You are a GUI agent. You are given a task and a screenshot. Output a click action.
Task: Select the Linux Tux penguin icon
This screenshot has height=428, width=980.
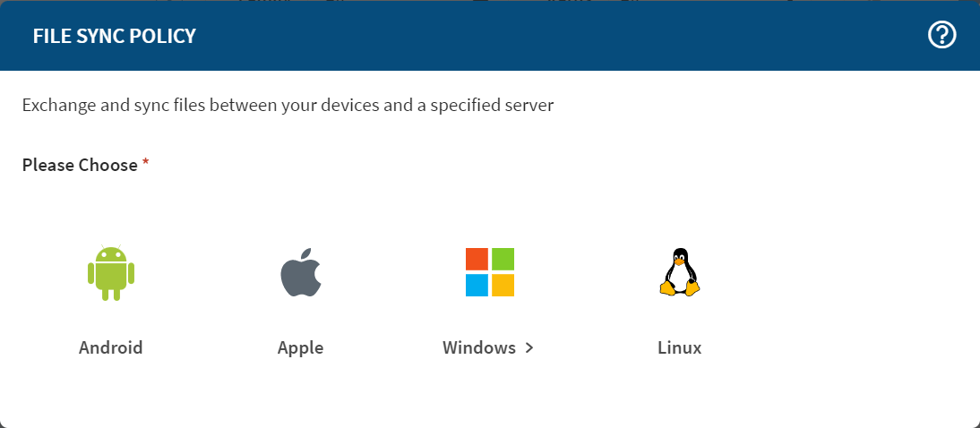679,272
